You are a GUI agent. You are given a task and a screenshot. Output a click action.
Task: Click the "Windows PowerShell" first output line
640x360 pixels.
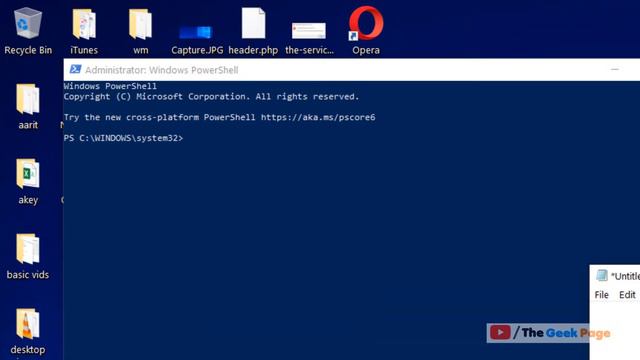110,86
